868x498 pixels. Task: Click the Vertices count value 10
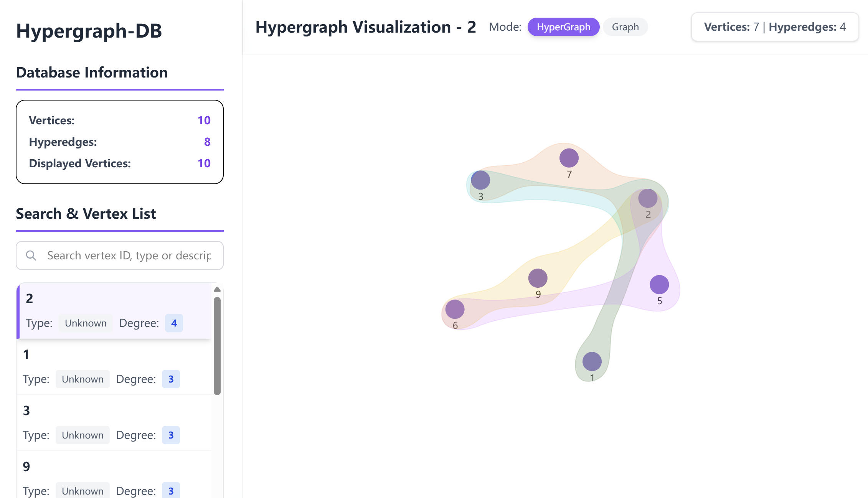coord(204,120)
